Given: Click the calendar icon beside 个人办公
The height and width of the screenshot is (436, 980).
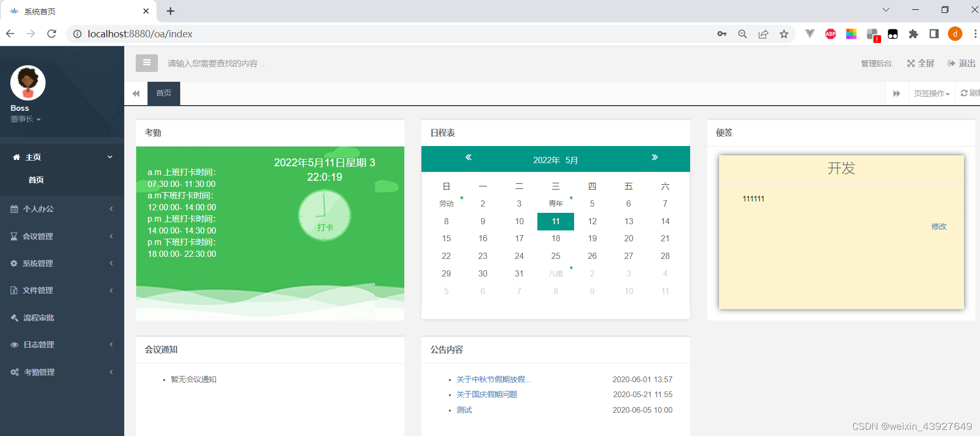Looking at the screenshot, I should pos(14,209).
